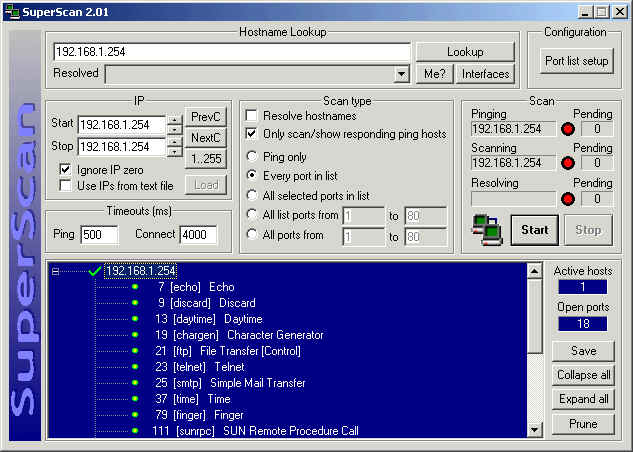Click PrevC button

pos(205,117)
